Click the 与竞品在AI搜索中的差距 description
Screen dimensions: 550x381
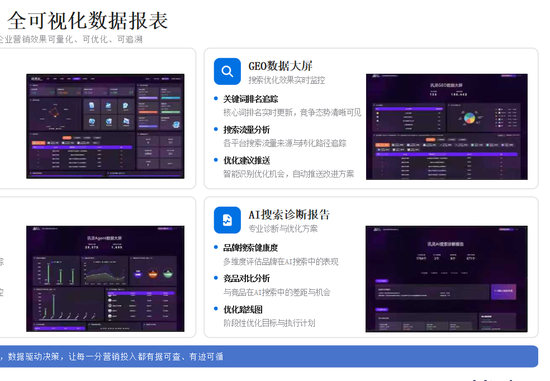point(277,292)
